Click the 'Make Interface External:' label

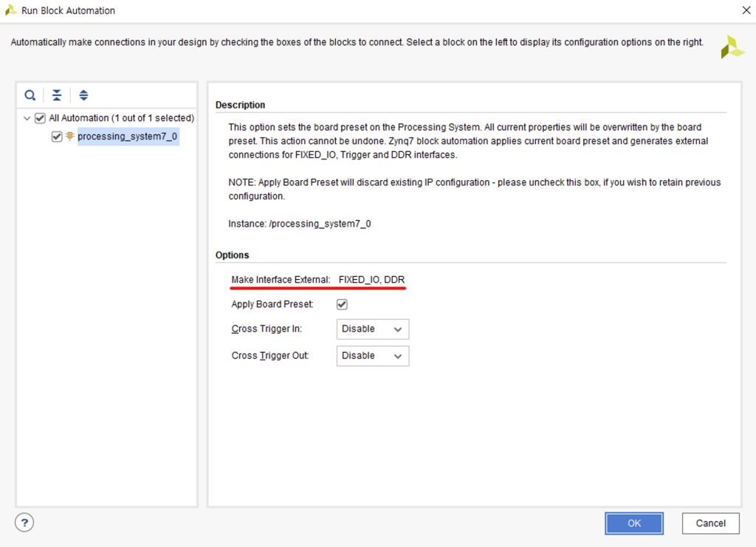pos(281,280)
